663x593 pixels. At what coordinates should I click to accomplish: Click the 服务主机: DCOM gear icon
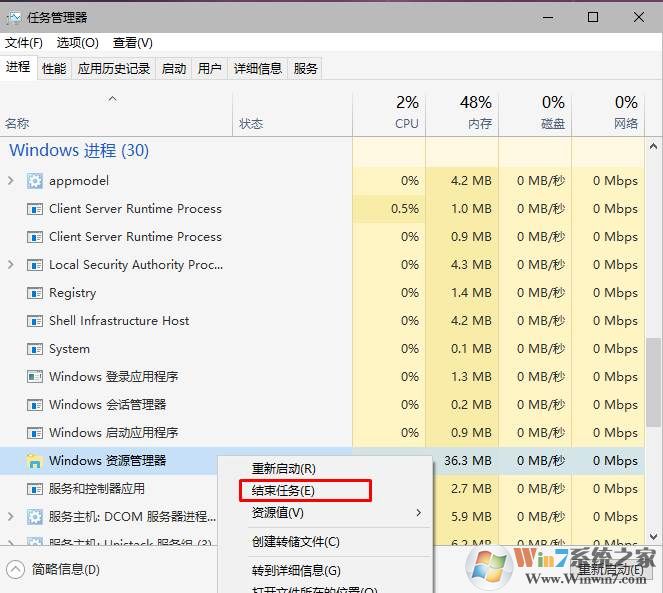35,517
